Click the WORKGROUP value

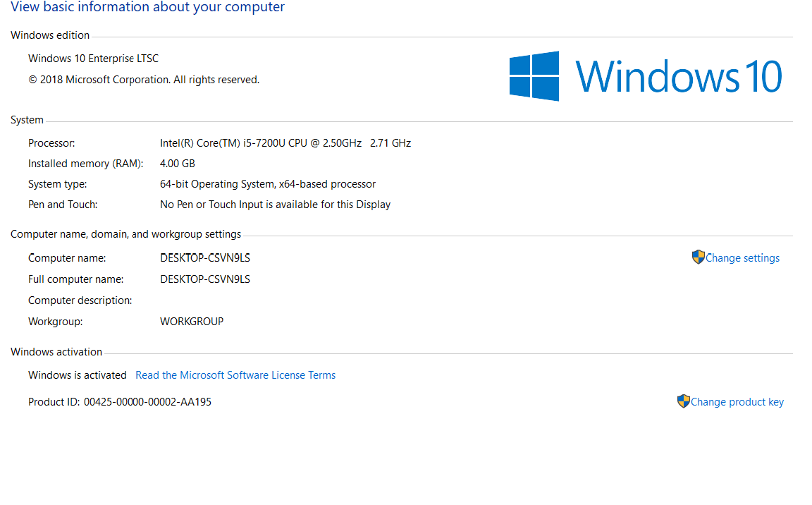point(192,322)
